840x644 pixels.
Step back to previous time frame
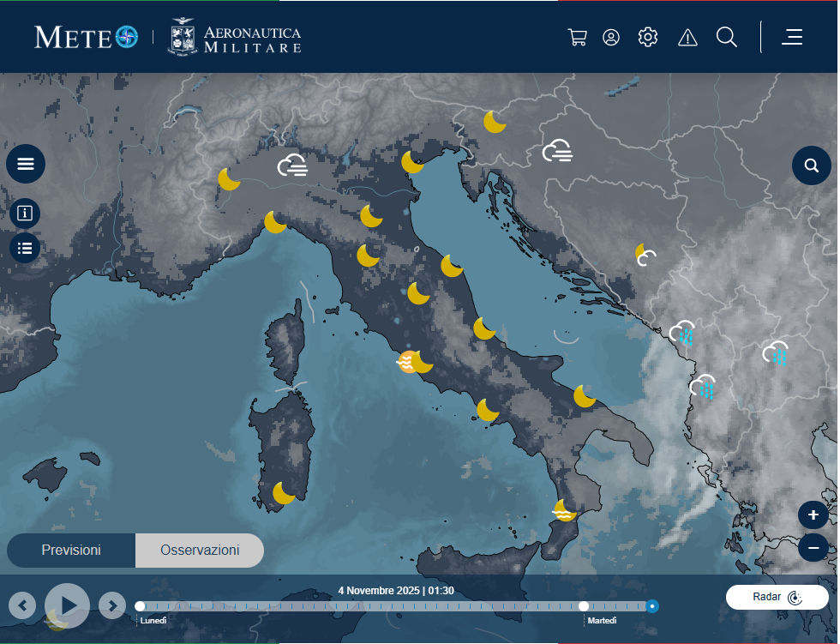click(22, 605)
